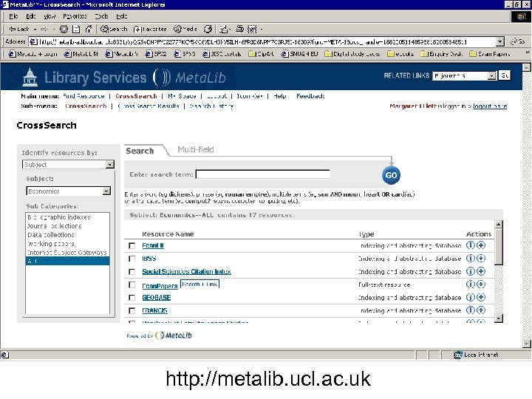Screen dimensions: 532x399
Task: Open the File menu
Action: tap(13, 16)
